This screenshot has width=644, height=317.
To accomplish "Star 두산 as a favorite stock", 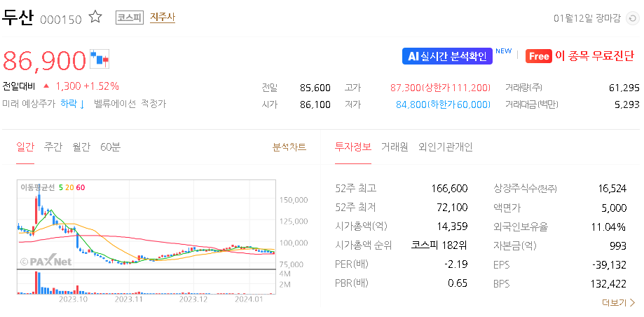I will coord(95,18).
